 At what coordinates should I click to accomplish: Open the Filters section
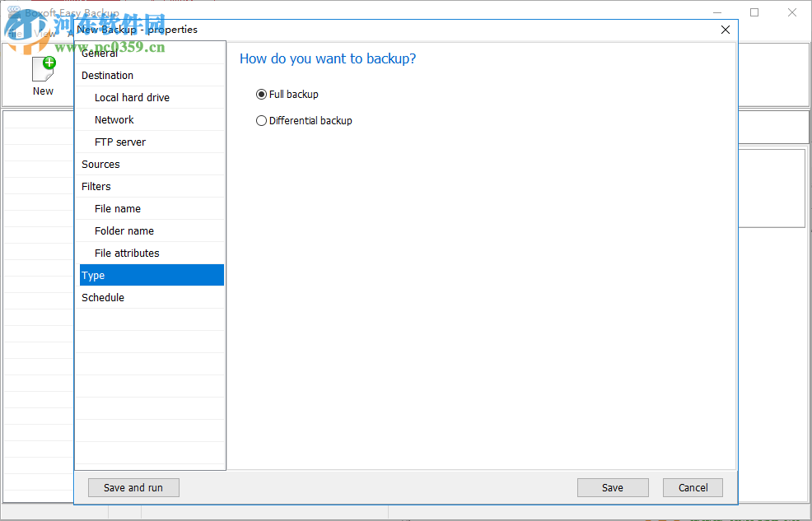click(x=96, y=186)
